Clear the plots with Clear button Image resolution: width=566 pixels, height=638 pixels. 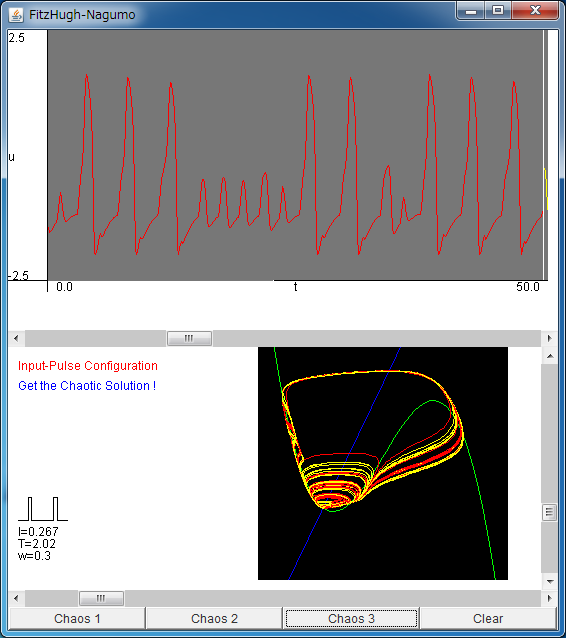(x=488, y=618)
